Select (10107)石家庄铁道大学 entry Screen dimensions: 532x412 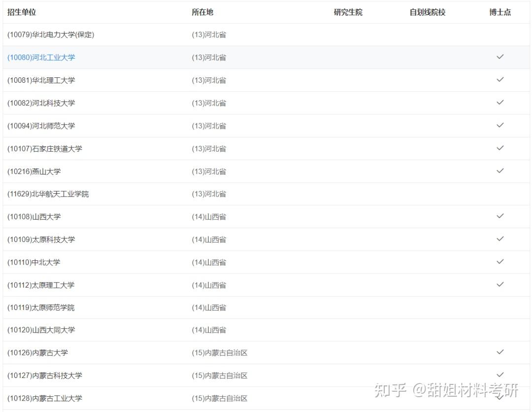click(x=45, y=149)
